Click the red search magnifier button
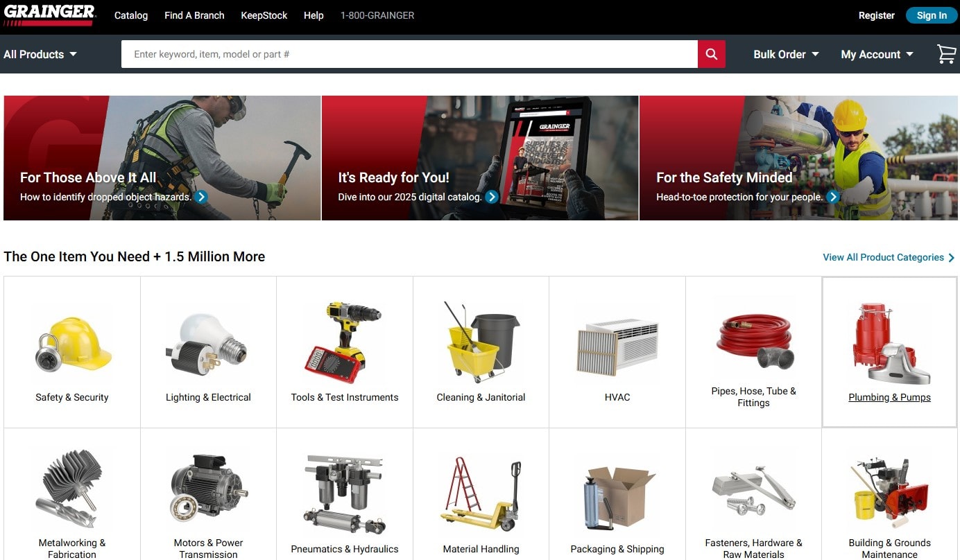 point(712,54)
